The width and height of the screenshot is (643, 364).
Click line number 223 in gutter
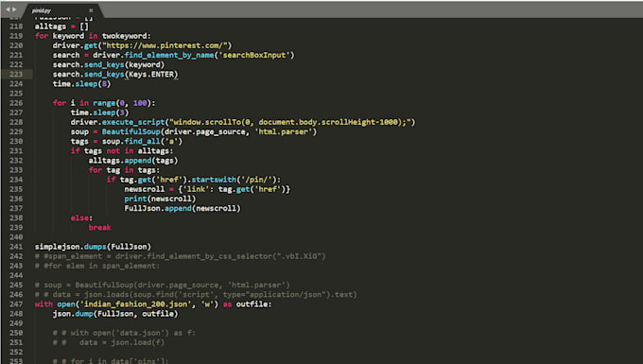pos(16,74)
